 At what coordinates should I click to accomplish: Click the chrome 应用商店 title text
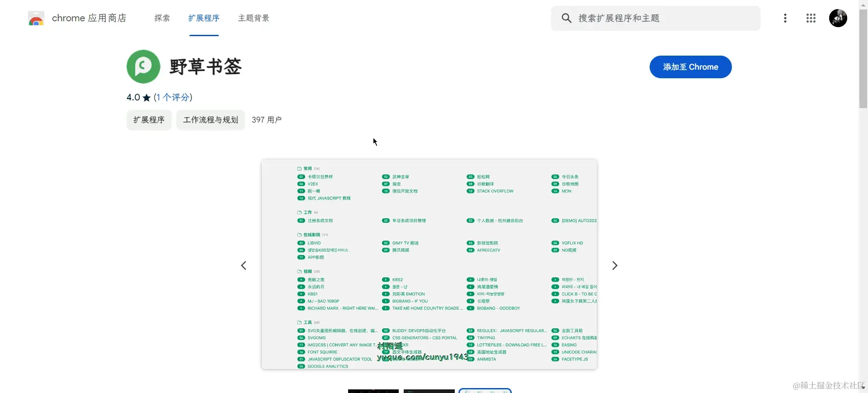point(89,18)
